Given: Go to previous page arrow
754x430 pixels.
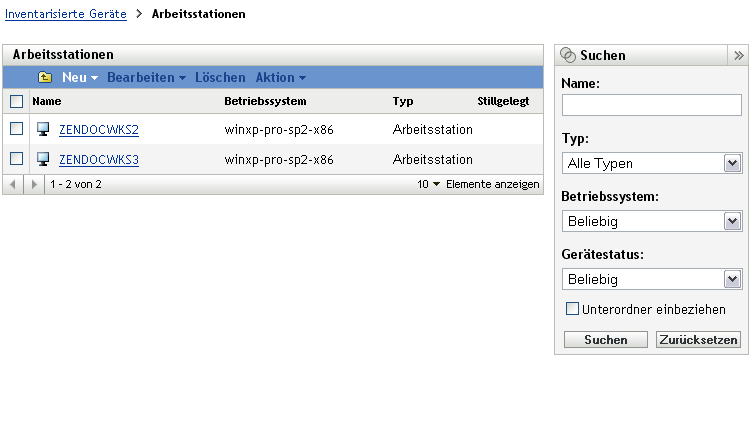Looking at the screenshot, I should pyautogui.click(x=13, y=185).
